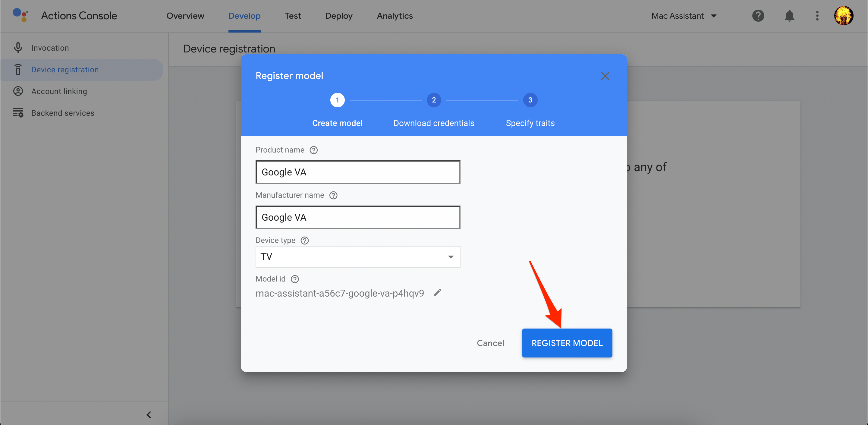868x425 pixels.
Task: Click the Cancel button
Action: [x=491, y=343]
